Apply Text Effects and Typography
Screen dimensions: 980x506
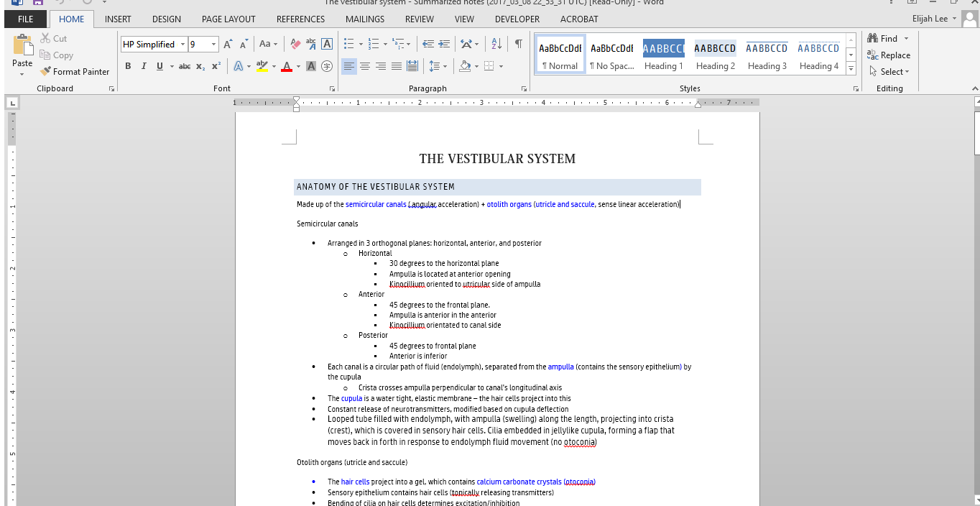point(238,66)
